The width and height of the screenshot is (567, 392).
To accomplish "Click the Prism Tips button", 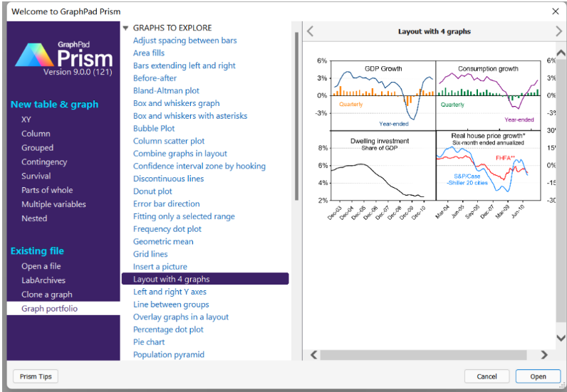I will [x=36, y=376].
